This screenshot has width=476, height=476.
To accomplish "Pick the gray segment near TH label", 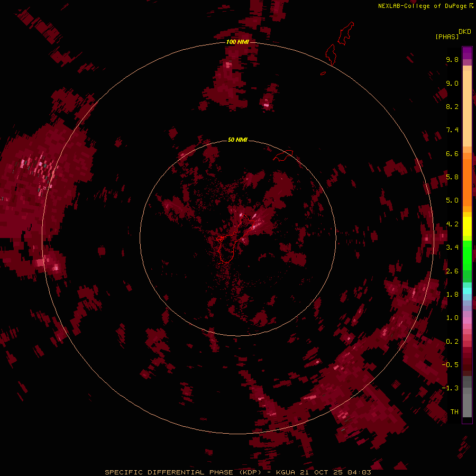I will 467,405.
